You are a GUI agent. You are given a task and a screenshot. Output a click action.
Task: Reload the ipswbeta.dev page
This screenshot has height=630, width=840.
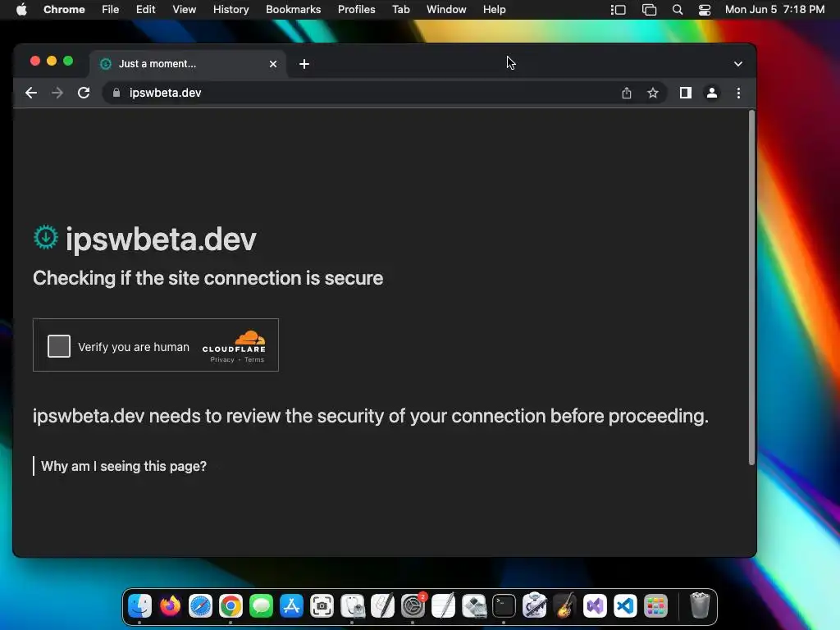point(84,93)
